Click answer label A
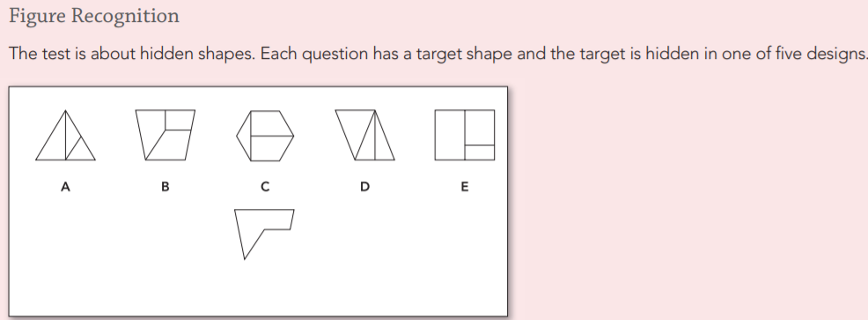The width and height of the screenshot is (868, 320). [65, 187]
